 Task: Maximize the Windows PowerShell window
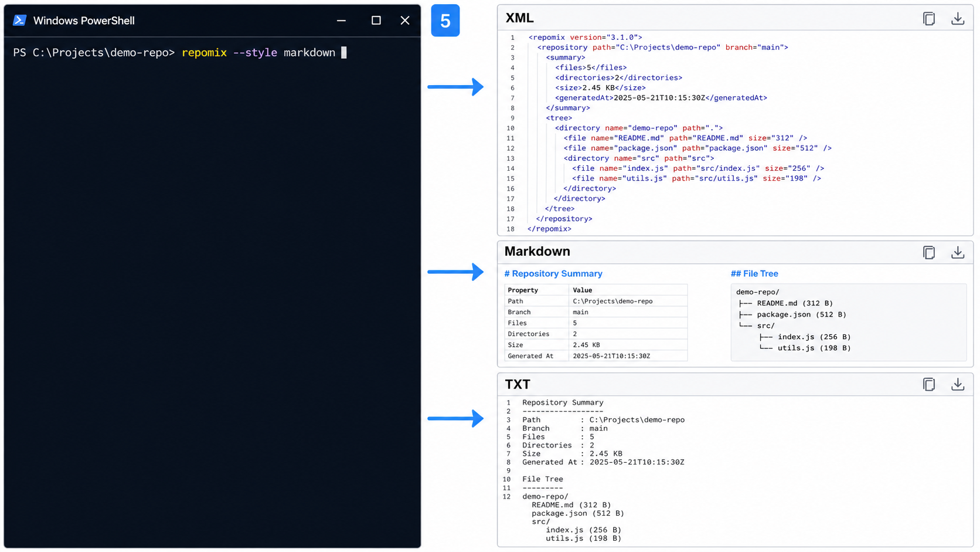(x=376, y=21)
